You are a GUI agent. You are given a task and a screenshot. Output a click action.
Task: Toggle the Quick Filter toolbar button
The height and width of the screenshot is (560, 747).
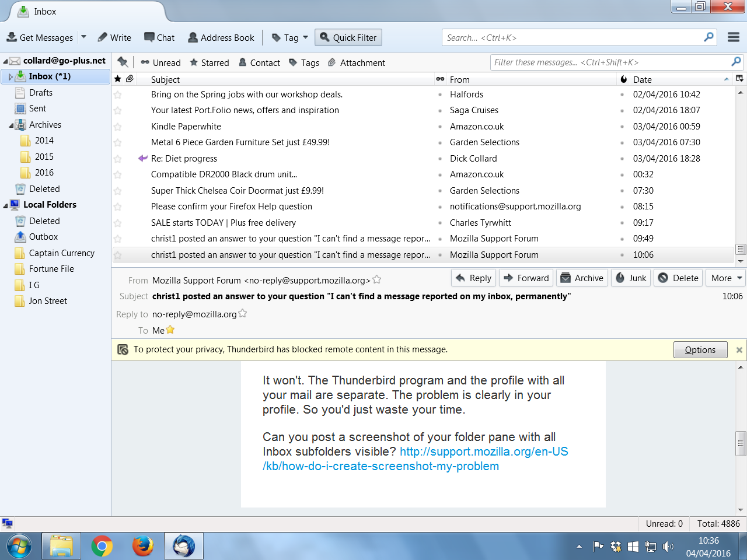[x=348, y=37]
